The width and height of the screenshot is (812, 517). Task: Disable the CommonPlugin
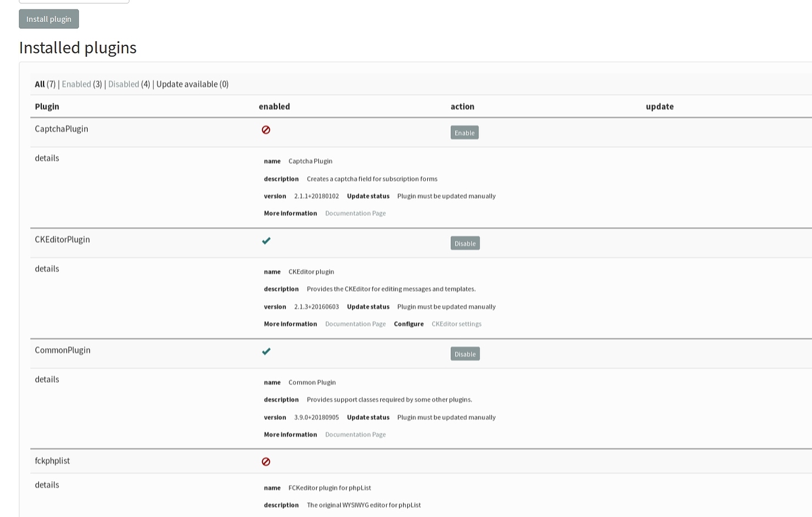tap(465, 353)
